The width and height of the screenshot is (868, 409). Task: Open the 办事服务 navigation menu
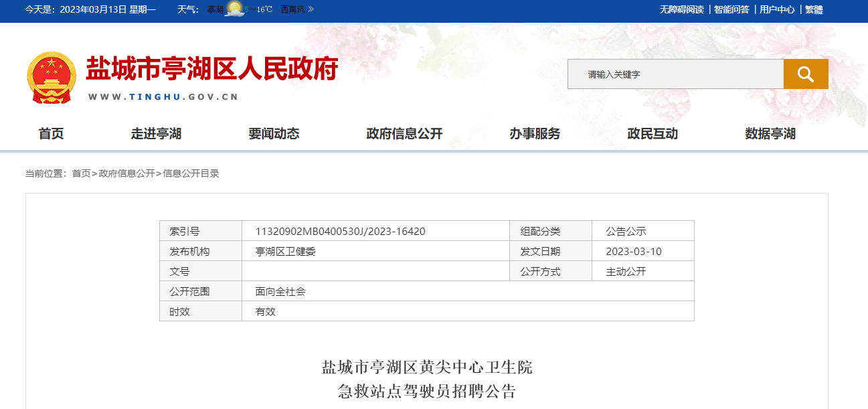coord(535,134)
